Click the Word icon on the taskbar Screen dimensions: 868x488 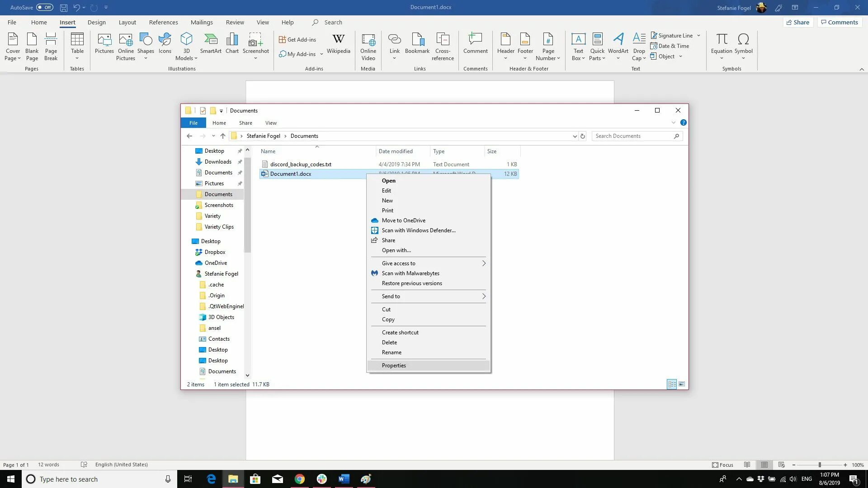click(x=344, y=479)
